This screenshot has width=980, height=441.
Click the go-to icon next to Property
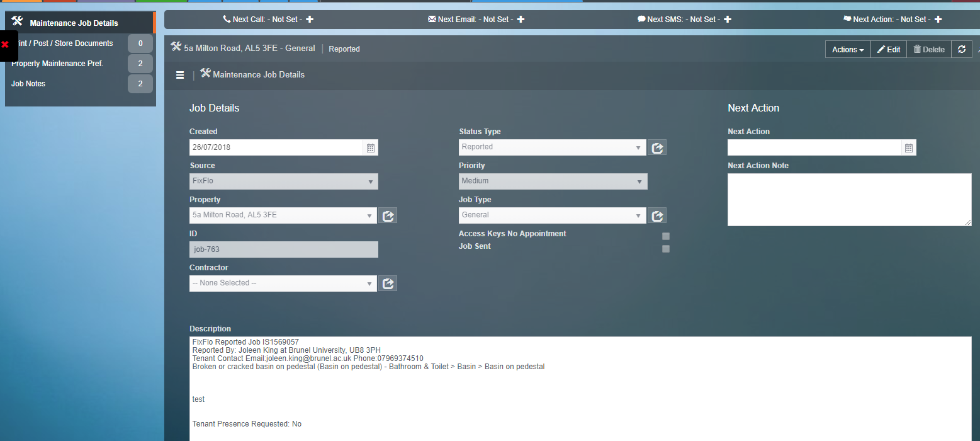388,215
